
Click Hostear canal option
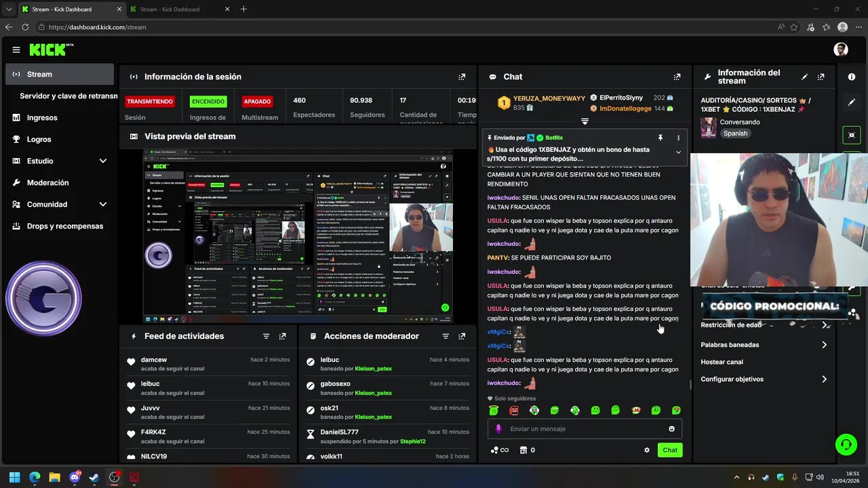pyautogui.click(x=722, y=362)
